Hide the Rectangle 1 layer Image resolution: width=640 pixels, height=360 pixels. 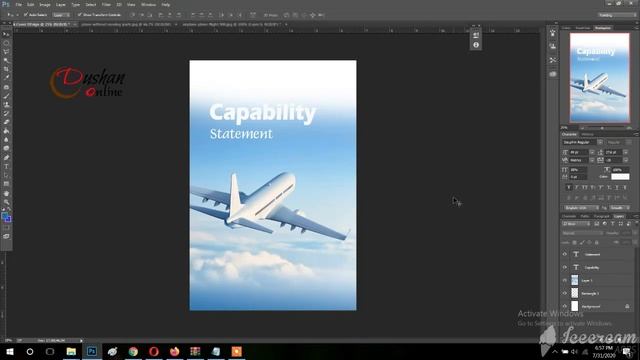(x=565, y=293)
